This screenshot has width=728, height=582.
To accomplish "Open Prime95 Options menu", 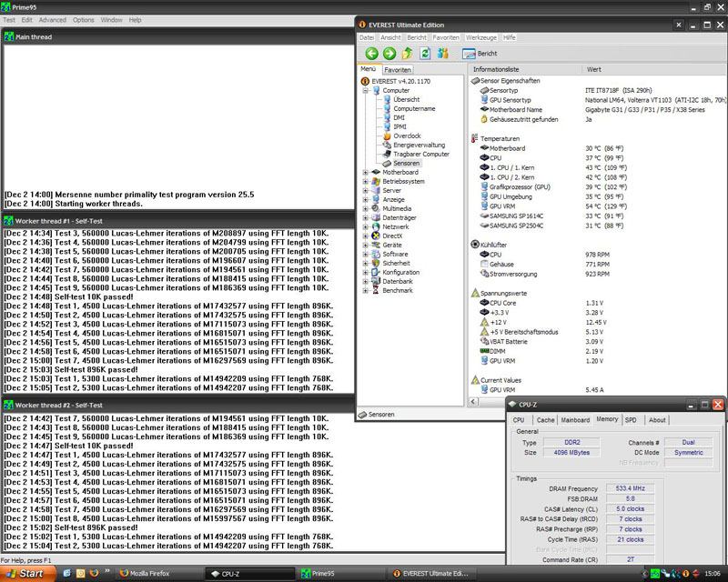I will 83,20.
